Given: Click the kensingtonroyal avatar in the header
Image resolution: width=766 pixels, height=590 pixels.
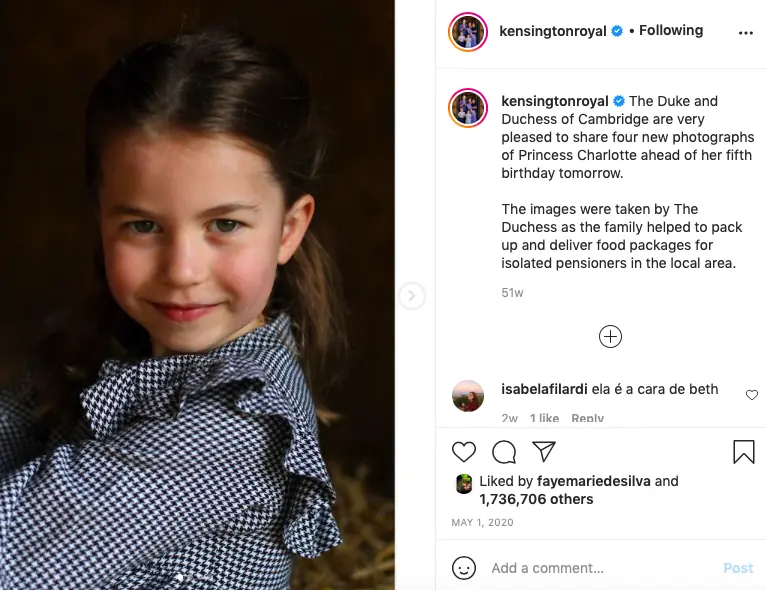Looking at the screenshot, I should pos(468,32).
